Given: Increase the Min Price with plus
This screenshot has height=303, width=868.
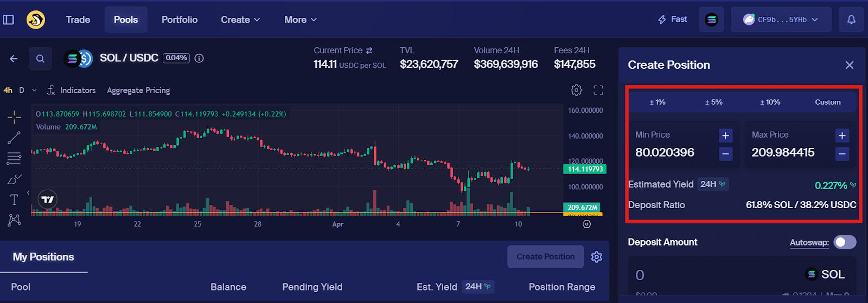Looking at the screenshot, I should point(725,136).
